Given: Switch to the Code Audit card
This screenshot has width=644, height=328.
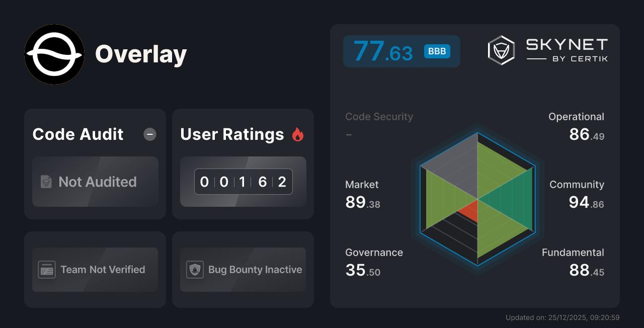Looking at the screenshot, I should pos(95,163).
